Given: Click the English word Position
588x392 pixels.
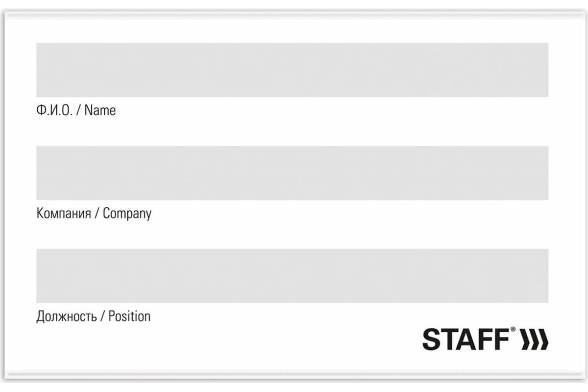Looking at the screenshot, I should (x=129, y=316).
